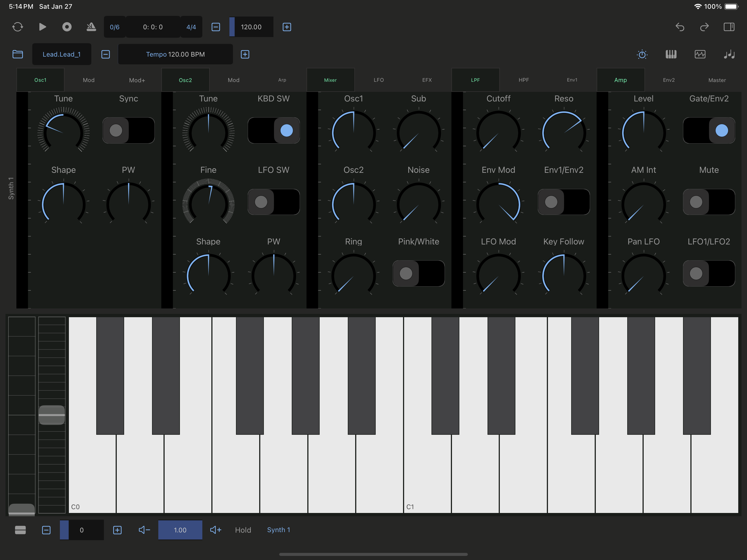Click the redo arrow
747x560 pixels.
click(704, 27)
